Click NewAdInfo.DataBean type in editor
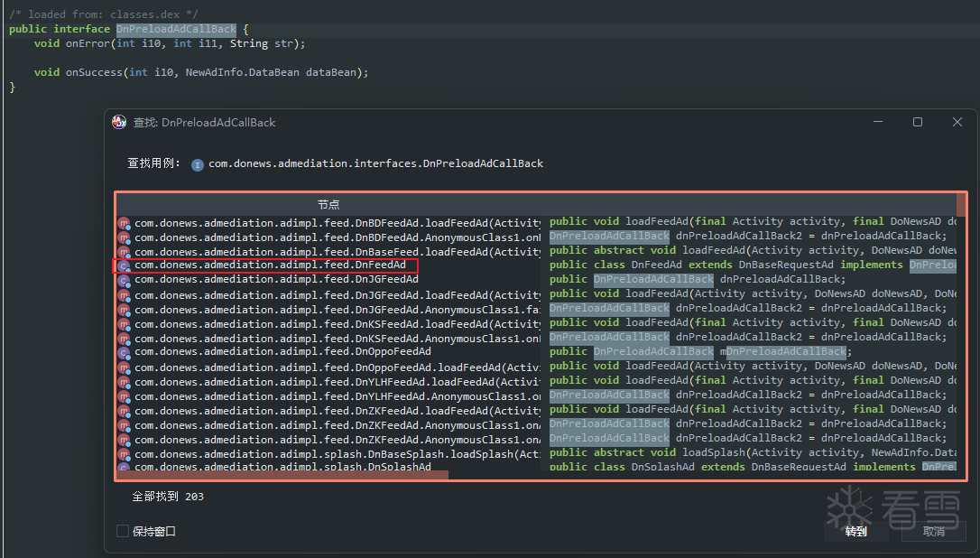 (243, 72)
